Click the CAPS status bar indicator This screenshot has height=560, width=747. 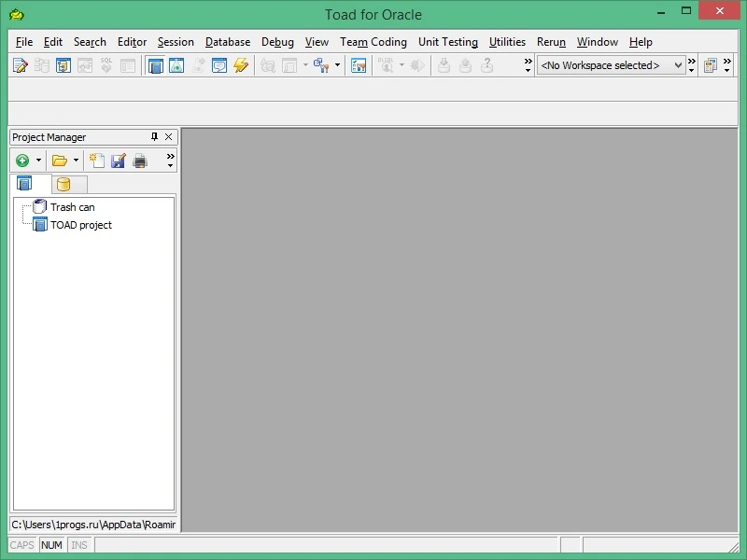[21, 545]
